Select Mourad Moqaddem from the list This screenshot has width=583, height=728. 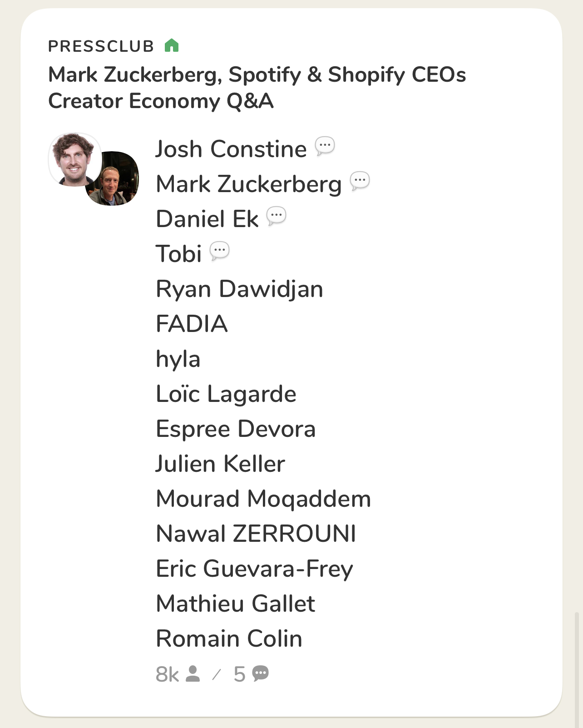point(263,499)
